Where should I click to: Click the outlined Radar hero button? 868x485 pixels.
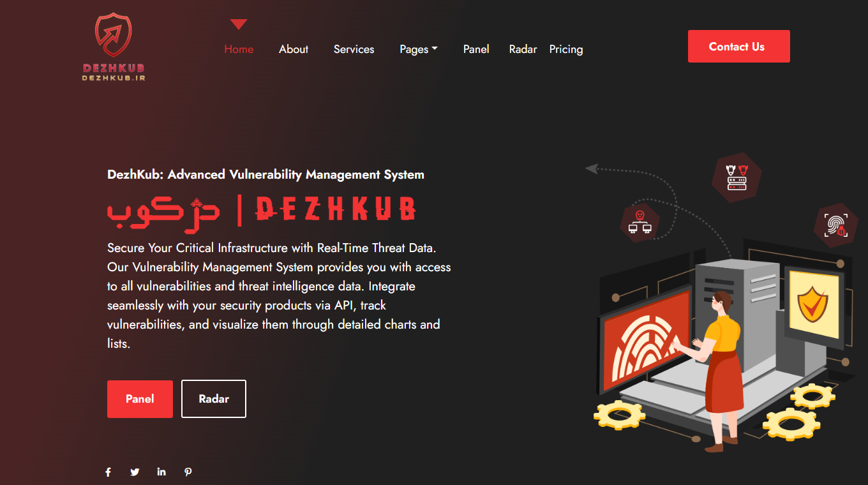pos(214,399)
